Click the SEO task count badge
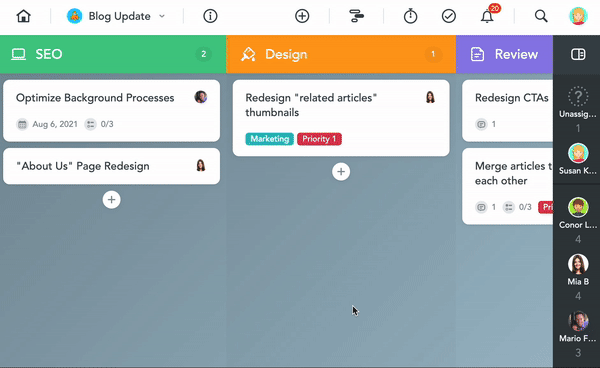 pyautogui.click(x=204, y=54)
